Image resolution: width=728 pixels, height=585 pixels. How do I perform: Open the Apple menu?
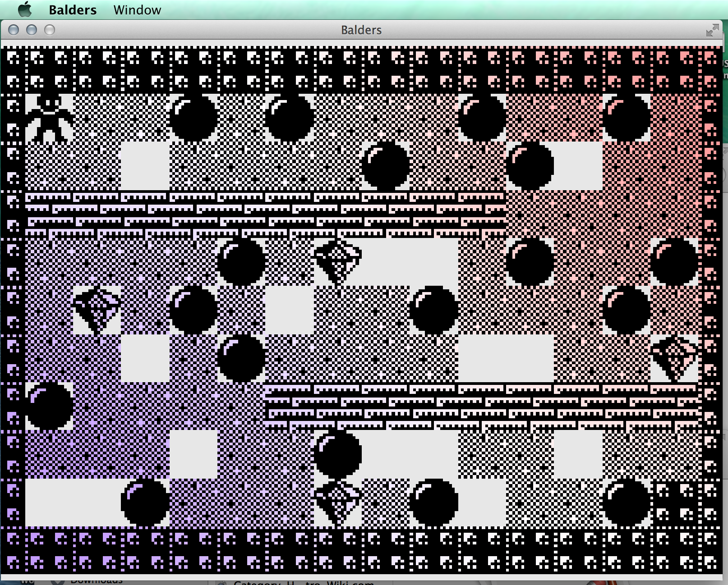click(x=25, y=9)
